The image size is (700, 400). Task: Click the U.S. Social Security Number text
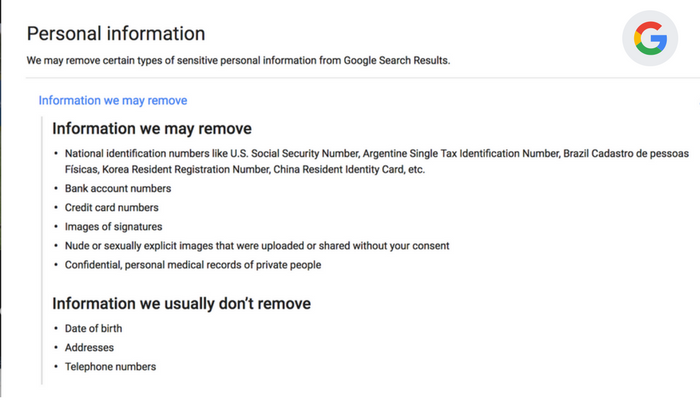(x=294, y=154)
